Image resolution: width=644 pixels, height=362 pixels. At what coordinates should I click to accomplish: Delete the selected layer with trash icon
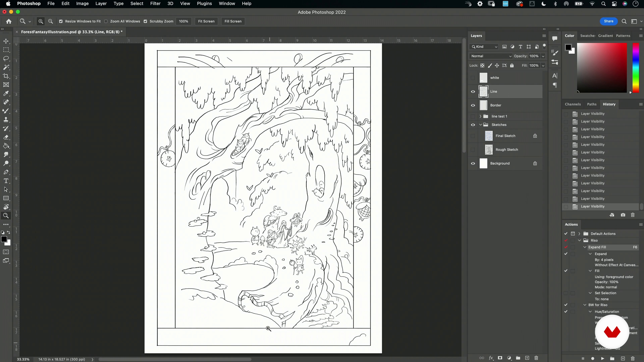(x=536, y=358)
